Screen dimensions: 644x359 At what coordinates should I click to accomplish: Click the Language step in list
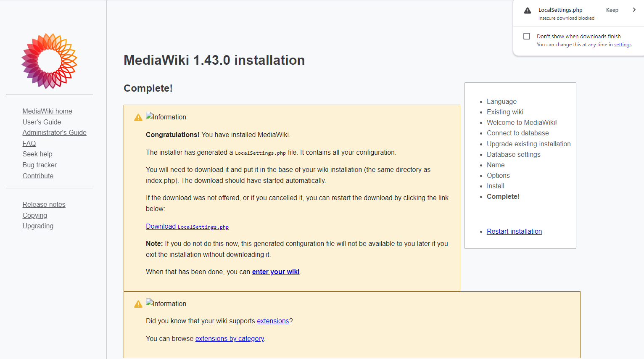501,101
